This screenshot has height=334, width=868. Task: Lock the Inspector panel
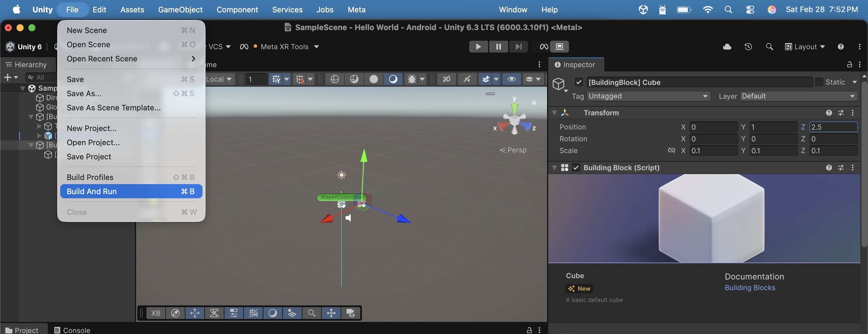(x=849, y=64)
